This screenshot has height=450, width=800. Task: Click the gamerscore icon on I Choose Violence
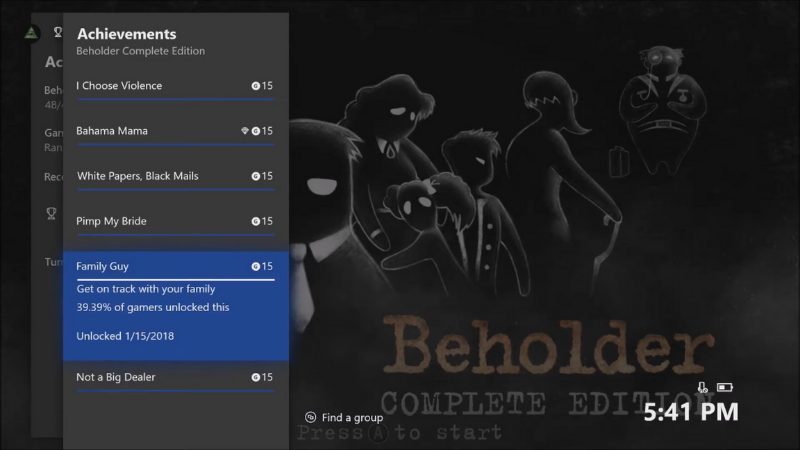[256, 86]
